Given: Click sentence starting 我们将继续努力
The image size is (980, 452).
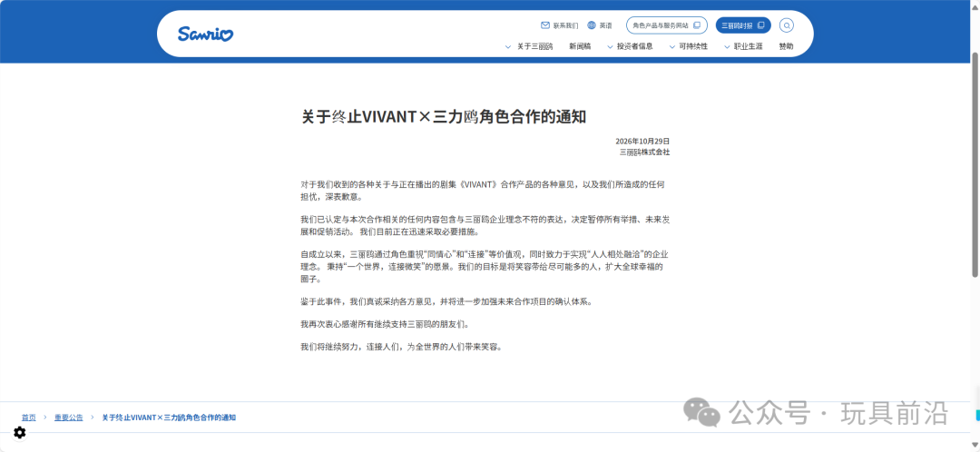Looking at the screenshot, I should pyautogui.click(x=401, y=347).
